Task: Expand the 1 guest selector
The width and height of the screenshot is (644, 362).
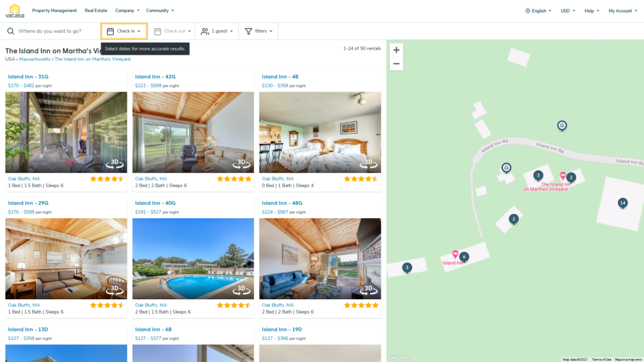Action: pos(217,31)
